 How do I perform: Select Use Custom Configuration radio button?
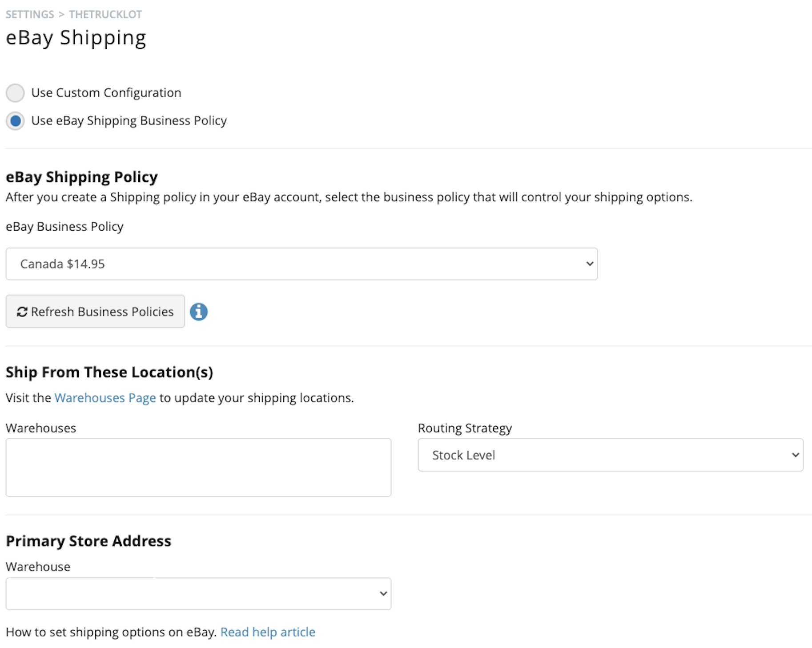(15, 93)
